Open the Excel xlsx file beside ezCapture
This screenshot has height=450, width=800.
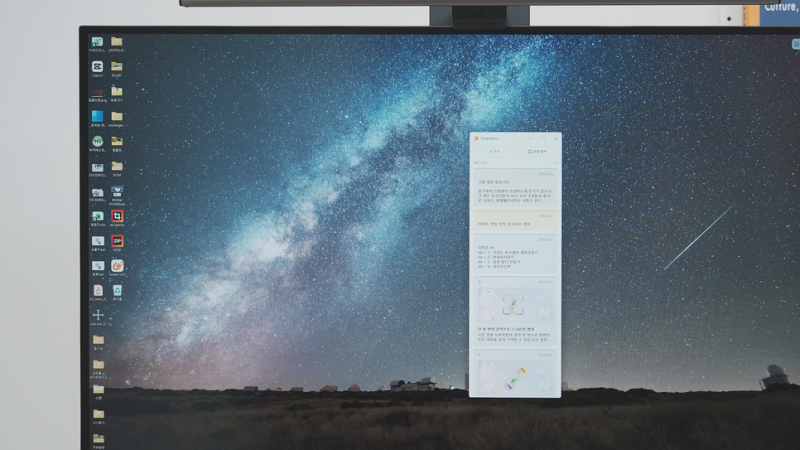coord(97,217)
